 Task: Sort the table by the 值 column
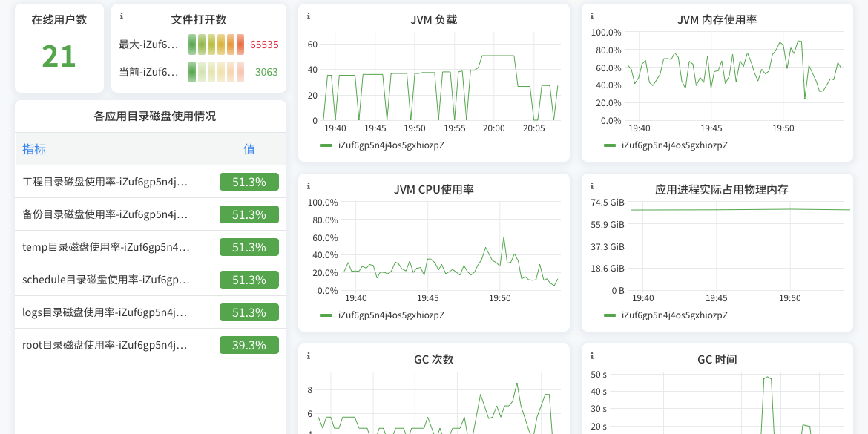[249, 149]
